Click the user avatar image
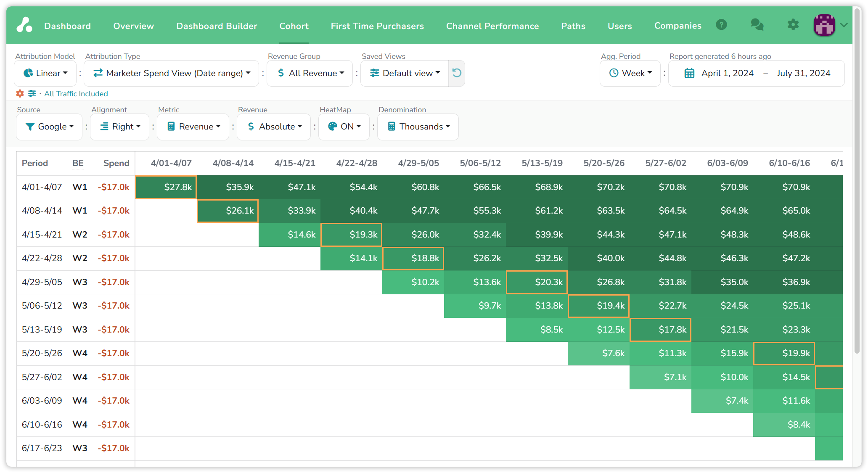Viewport: 868px width, 473px height. pos(824,25)
